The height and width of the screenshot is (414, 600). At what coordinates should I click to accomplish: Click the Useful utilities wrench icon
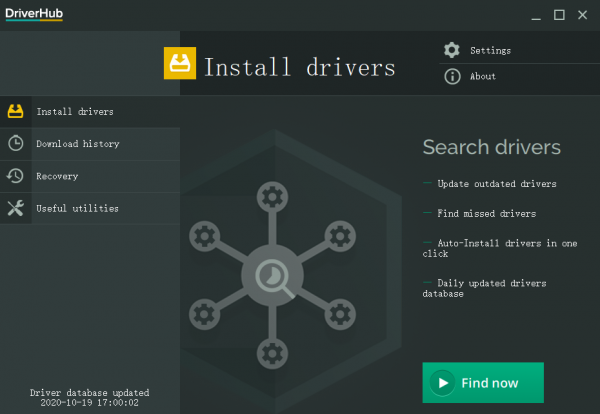(x=15, y=208)
